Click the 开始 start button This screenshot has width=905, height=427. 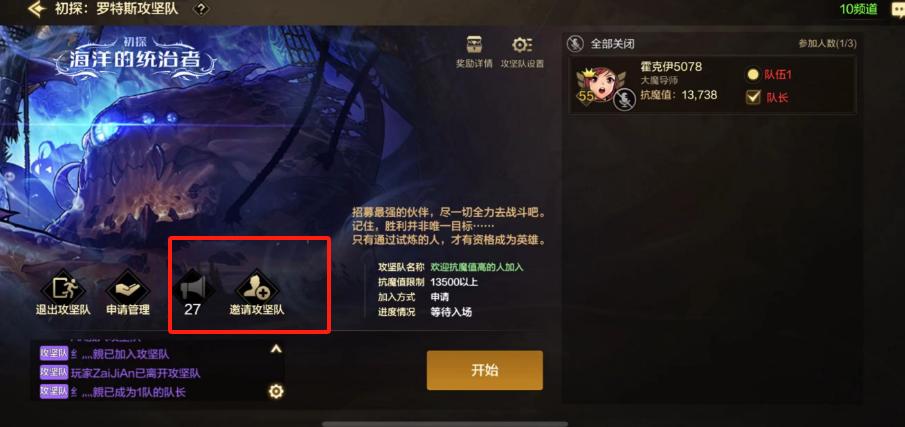click(485, 370)
